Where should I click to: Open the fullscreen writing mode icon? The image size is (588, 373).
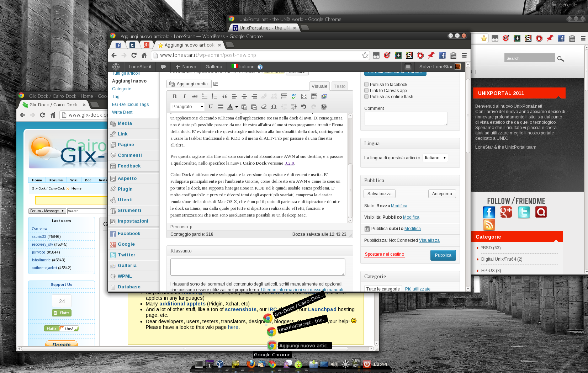click(x=304, y=96)
